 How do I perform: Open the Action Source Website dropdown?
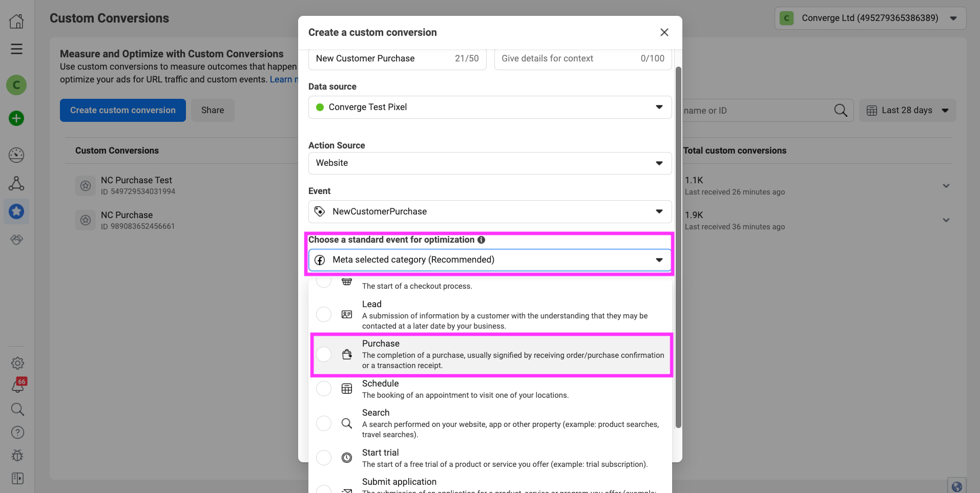[490, 163]
